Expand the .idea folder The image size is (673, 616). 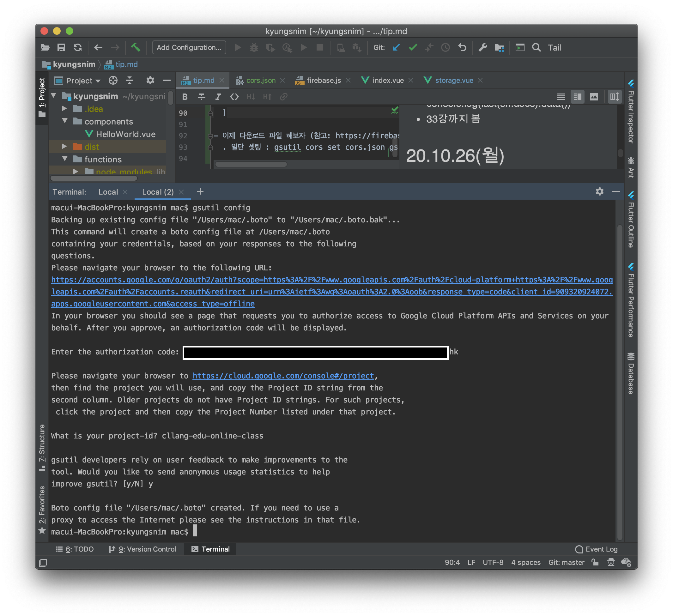click(x=64, y=109)
